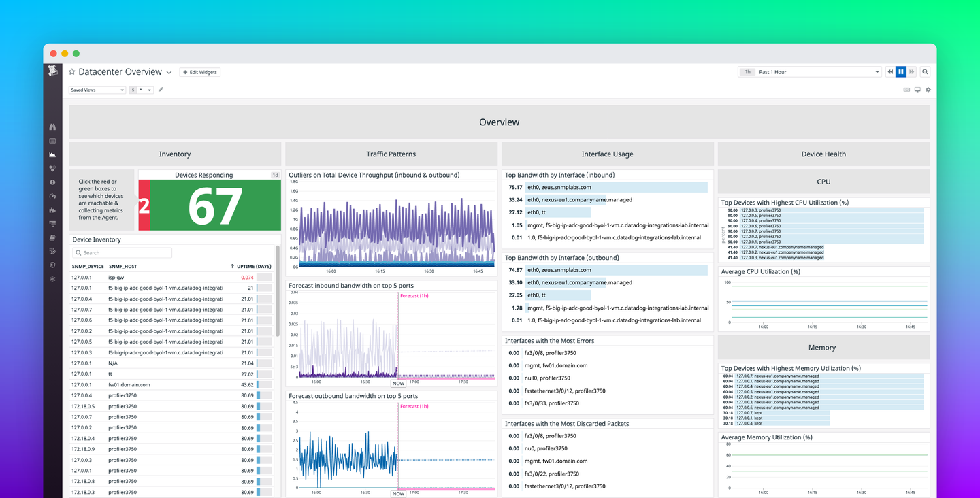The width and height of the screenshot is (980, 498).
Task: Click the Memory group header
Action: tap(824, 347)
